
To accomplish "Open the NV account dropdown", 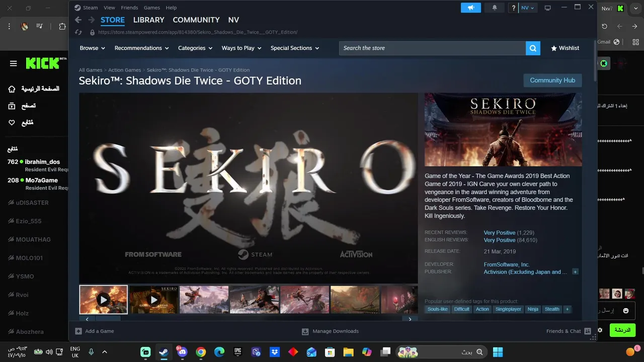I will 528,8.
